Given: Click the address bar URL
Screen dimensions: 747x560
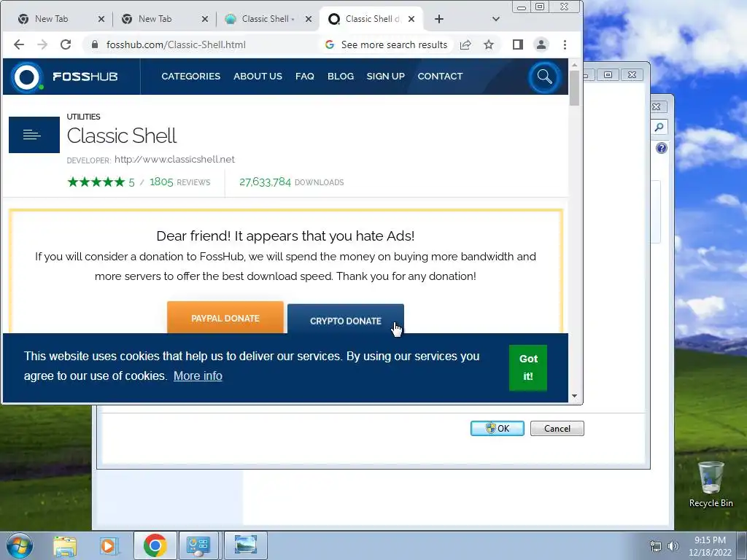Looking at the screenshot, I should tap(176, 44).
